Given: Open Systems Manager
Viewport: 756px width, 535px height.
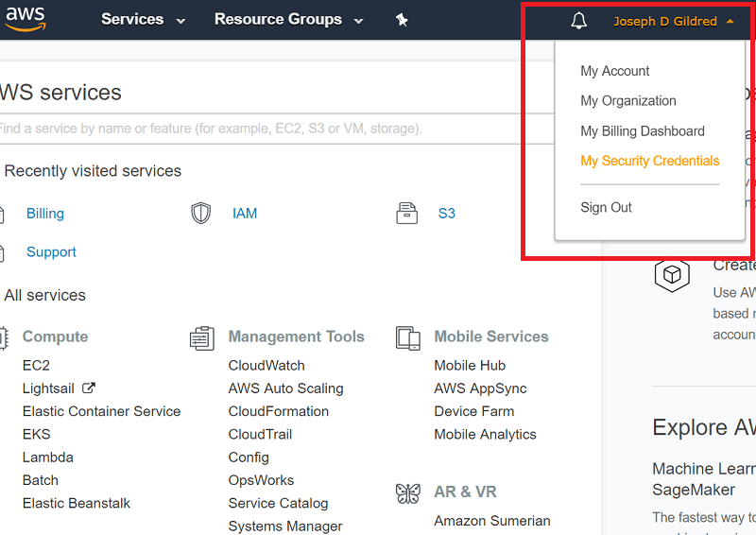Looking at the screenshot, I should click(x=285, y=526).
